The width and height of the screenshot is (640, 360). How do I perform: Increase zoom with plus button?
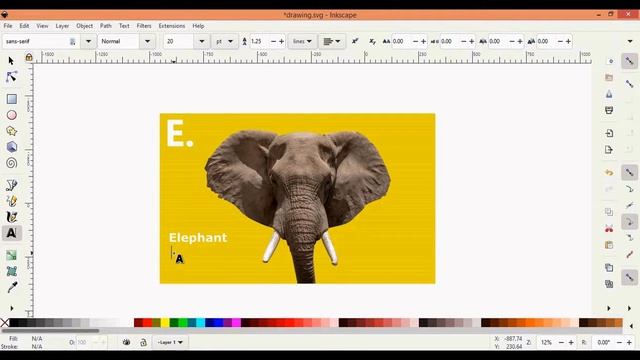(x=571, y=342)
